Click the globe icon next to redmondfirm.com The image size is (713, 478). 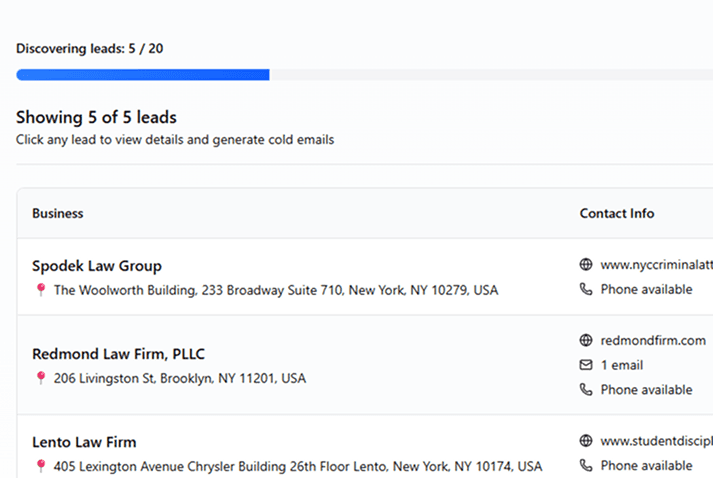(586, 341)
